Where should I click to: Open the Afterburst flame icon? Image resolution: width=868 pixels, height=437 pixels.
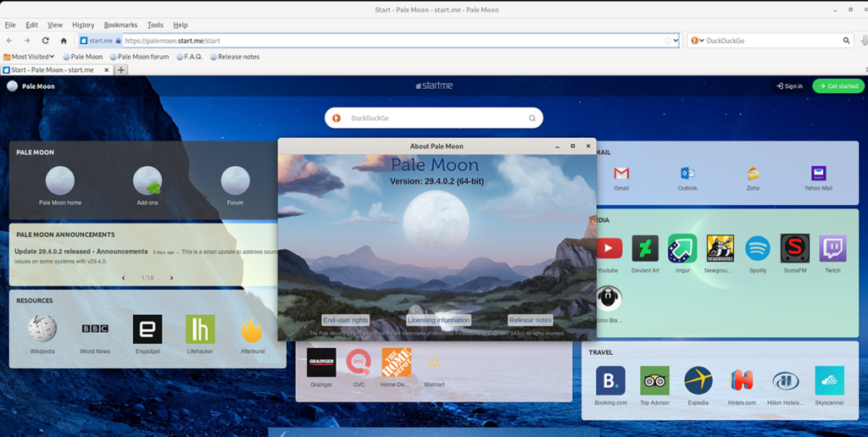point(253,329)
